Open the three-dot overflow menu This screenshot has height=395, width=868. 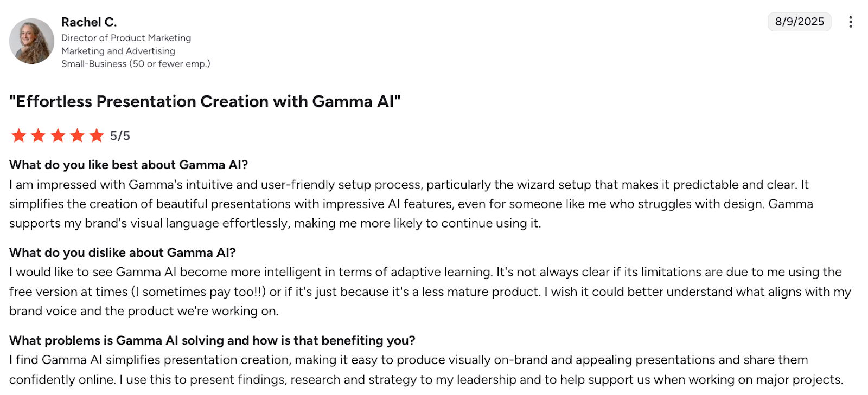point(850,22)
